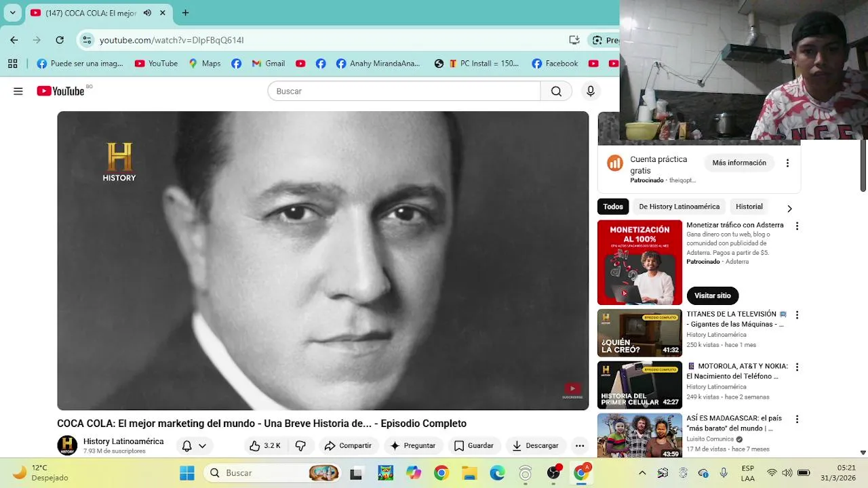The width and height of the screenshot is (868, 488).
Task: Open the Windows Start menu
Action: [186, 472]
